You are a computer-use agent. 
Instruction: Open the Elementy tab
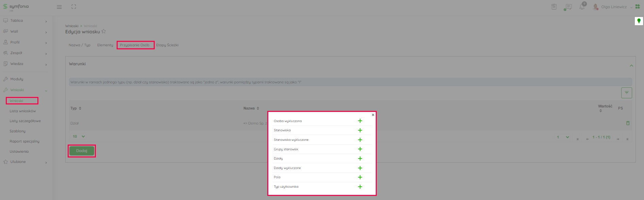point(105,45)
